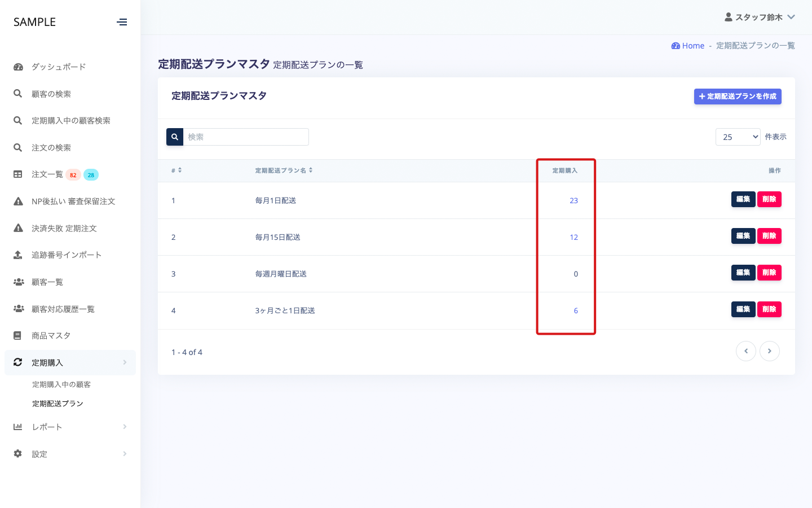This screenshot has width=812, height=508.
Task: Go to 商品マスタ in the sidebar
Action: coord(51,336)
